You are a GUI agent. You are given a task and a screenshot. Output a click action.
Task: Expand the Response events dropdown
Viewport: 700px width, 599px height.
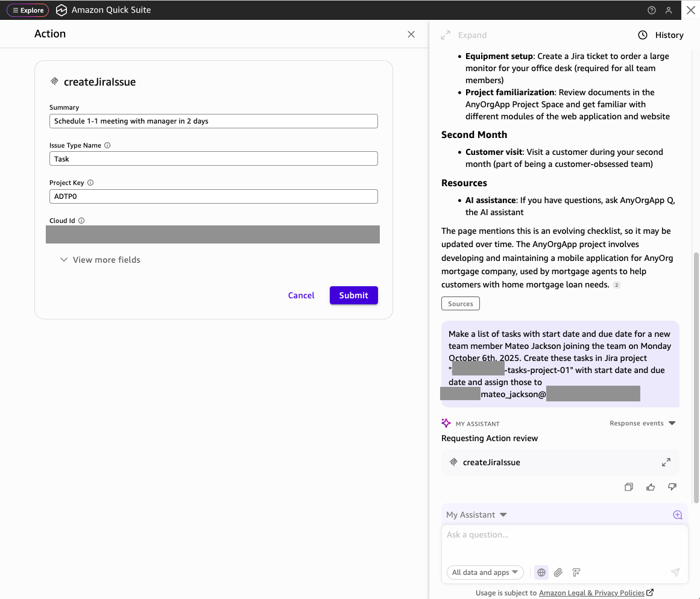tap(643, 423)
